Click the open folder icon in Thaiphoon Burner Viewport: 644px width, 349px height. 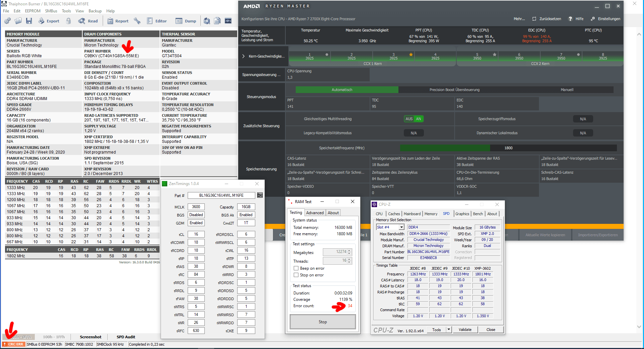18,21
